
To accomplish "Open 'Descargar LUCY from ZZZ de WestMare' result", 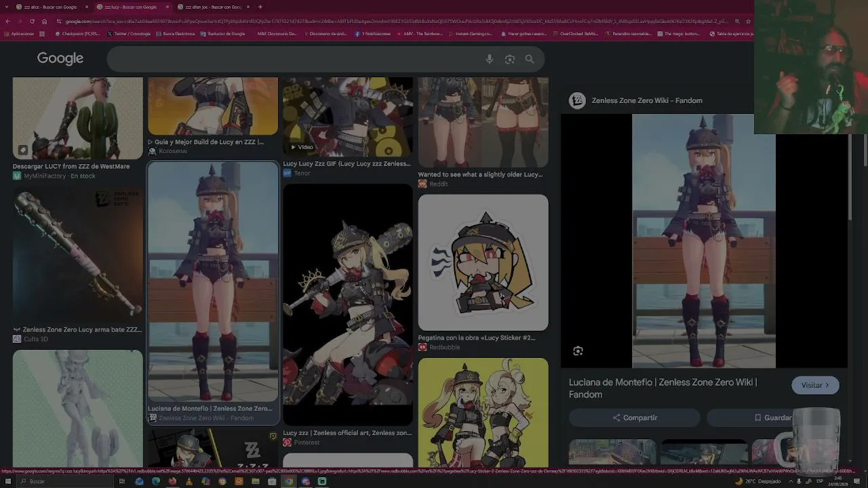I will [x=71, y=167].
